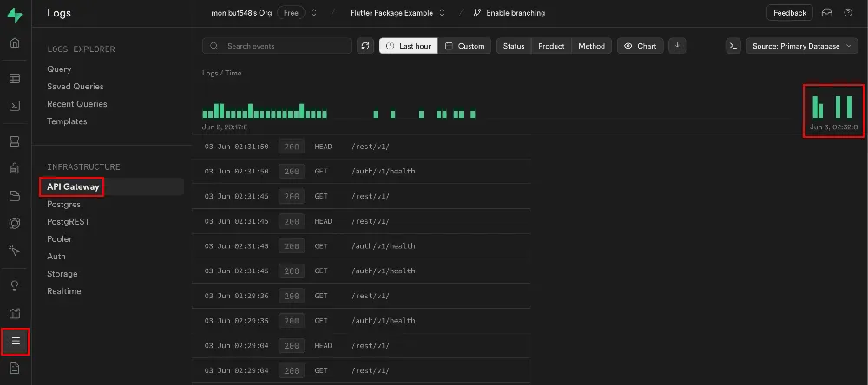868x385 pixels.
Task: Open the Method filter dropdown
Action: 592,46
